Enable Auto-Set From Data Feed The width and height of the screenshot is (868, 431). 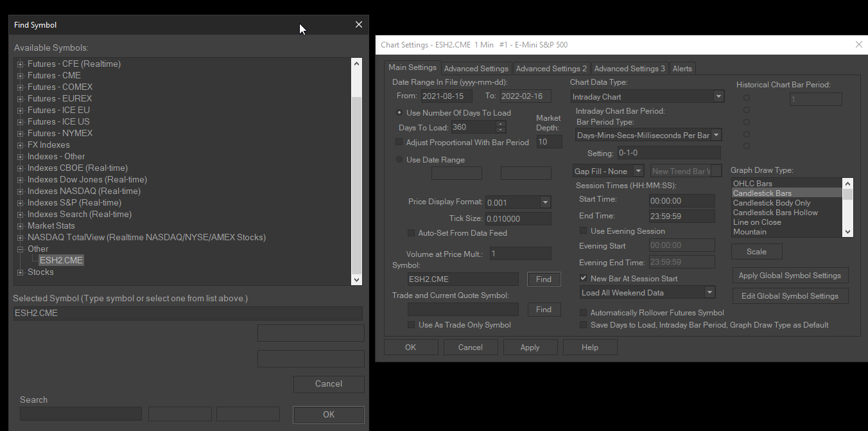[412, 233]
